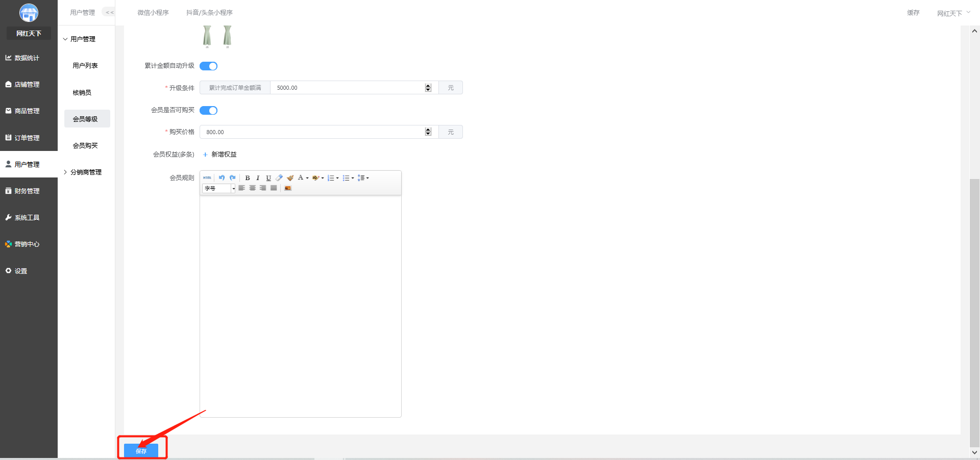Viewport: 980px width, 460px height.
Task: Toggle 会员是否可购买 switch
Action: click(208, 110)
